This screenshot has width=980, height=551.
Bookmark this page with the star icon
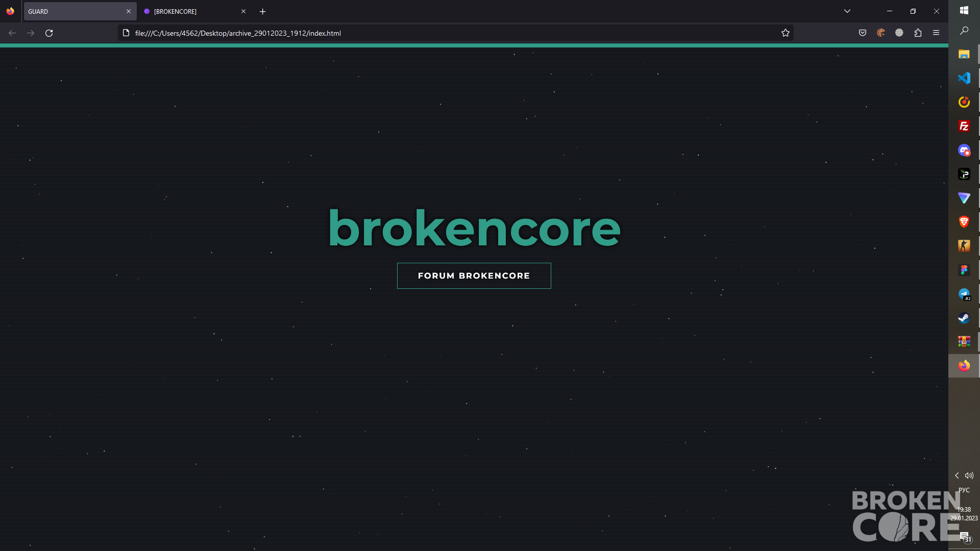tap(786, 33)
